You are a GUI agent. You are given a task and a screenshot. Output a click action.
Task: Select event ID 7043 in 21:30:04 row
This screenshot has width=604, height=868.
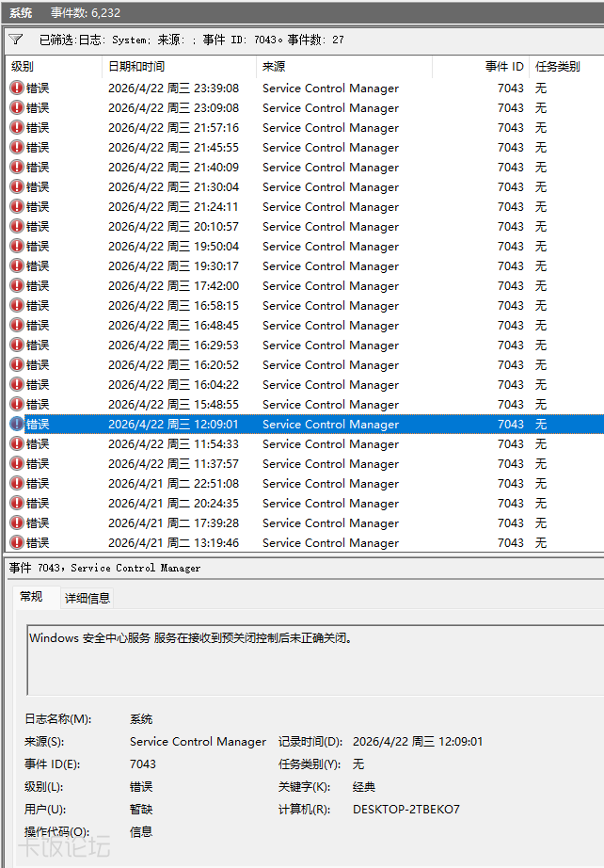coord(510,187)
